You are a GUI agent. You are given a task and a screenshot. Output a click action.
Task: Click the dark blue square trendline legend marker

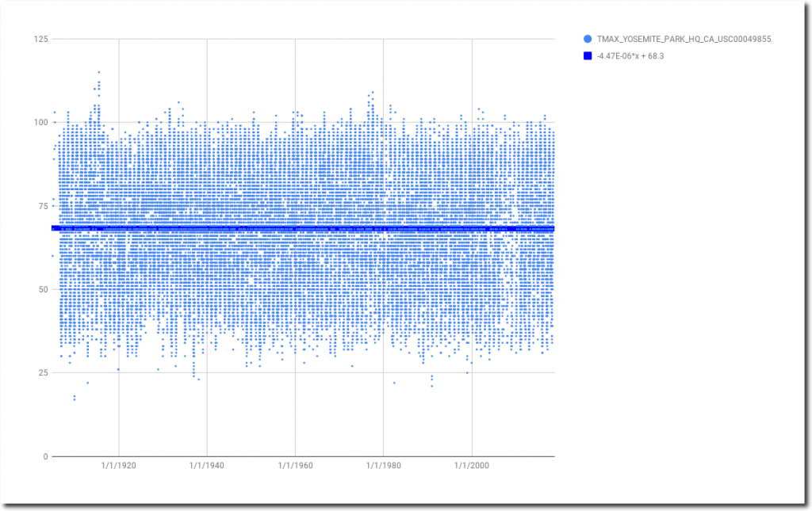[588, 55]
